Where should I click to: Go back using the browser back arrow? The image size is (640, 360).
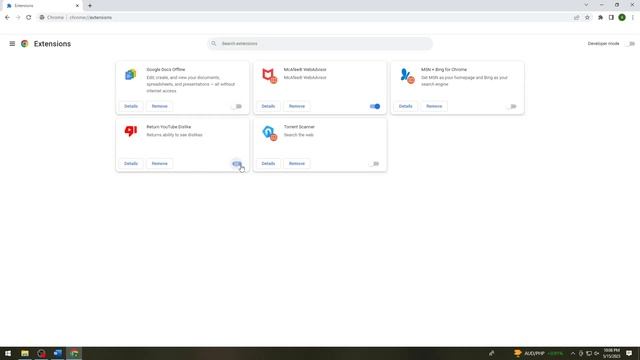[x=7, y=18]
